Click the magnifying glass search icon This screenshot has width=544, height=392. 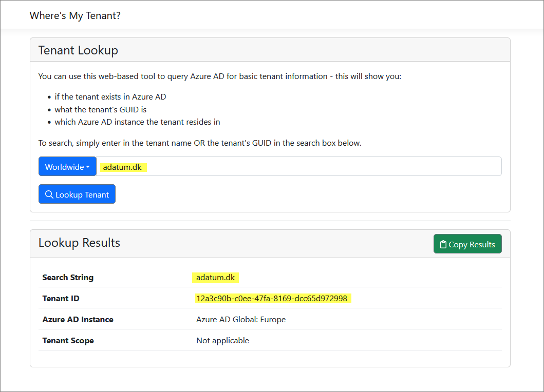(49, 194)
